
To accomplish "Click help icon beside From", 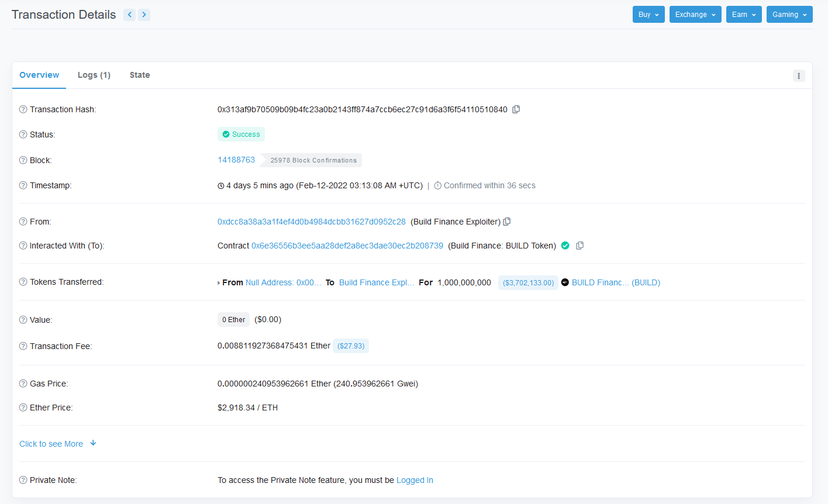I will coord(23,222).
